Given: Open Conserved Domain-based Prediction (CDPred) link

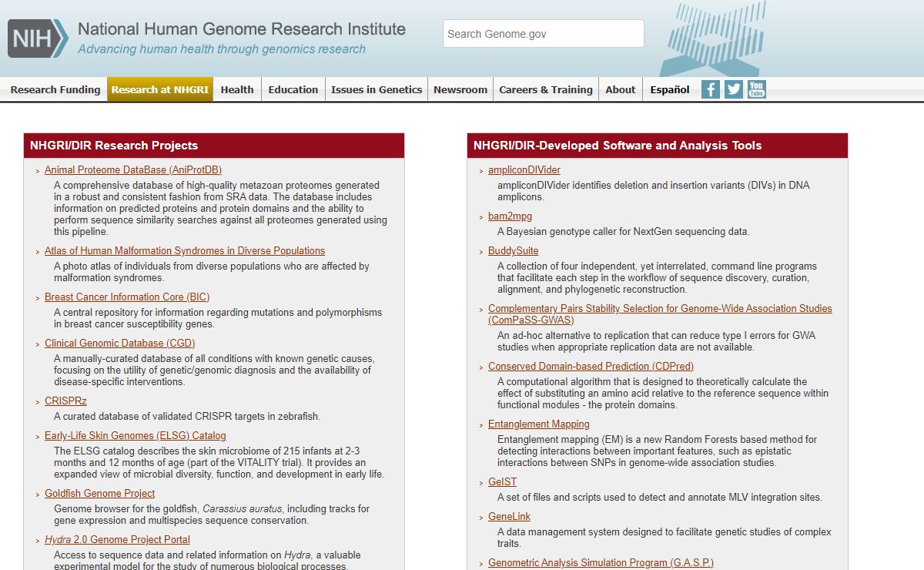Looking at the screenshot, I should click(591, 367).
